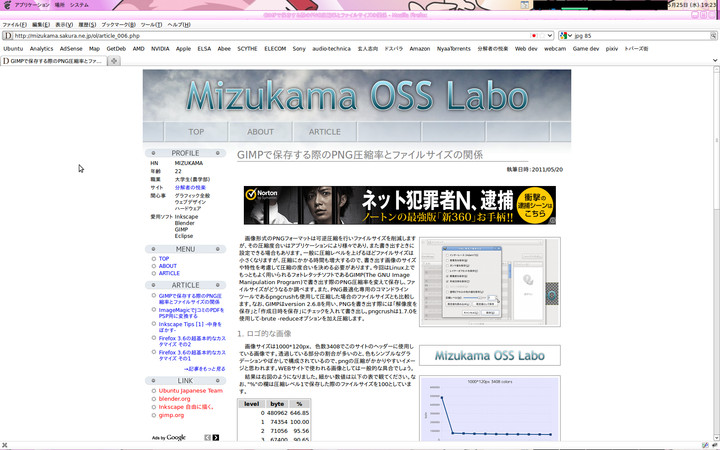720x450 pixels.
Task: Open the アプリケーション panel menu
Action: click(x=32, y=5)
